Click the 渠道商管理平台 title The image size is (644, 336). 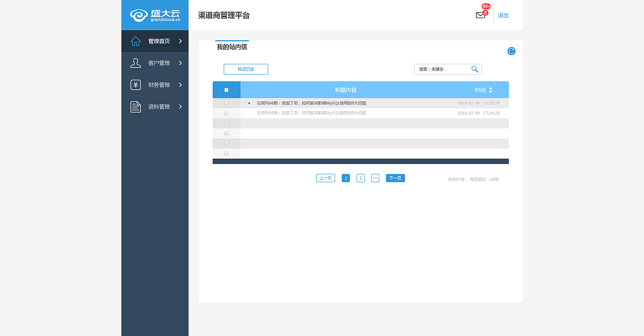224,15
